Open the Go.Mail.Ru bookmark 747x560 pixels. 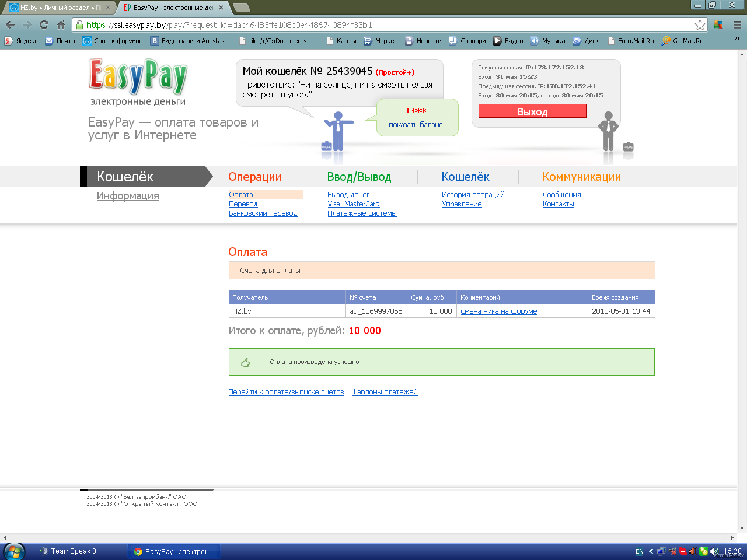pyautogui.click(x=682, y=41)
